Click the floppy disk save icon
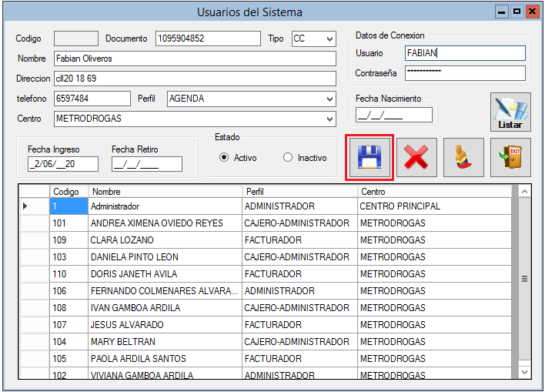545x392 pixels. pyautogui.click(x=369, y=158)
